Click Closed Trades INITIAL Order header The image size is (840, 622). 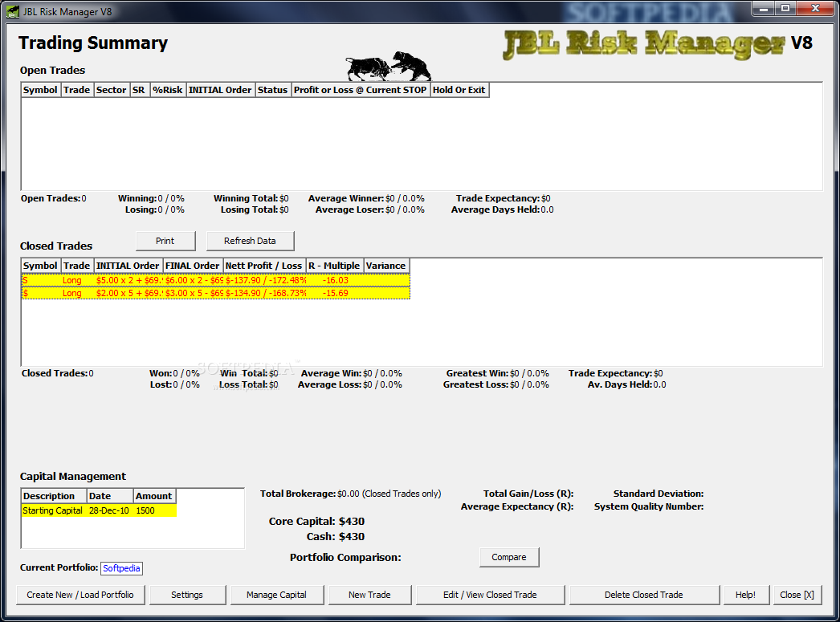pos(128,266)
